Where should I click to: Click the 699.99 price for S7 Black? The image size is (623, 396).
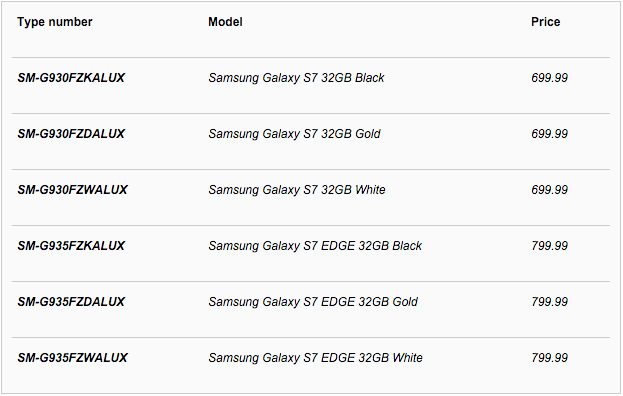pos(549,78)
